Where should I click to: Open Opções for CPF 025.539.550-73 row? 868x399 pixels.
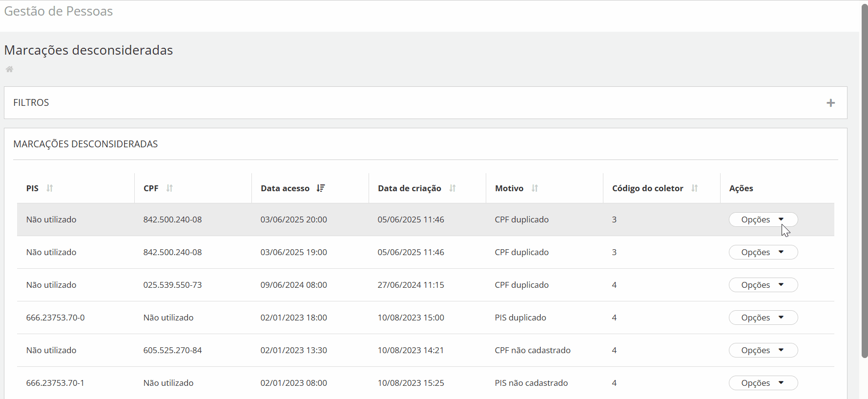tap(763, 285)
